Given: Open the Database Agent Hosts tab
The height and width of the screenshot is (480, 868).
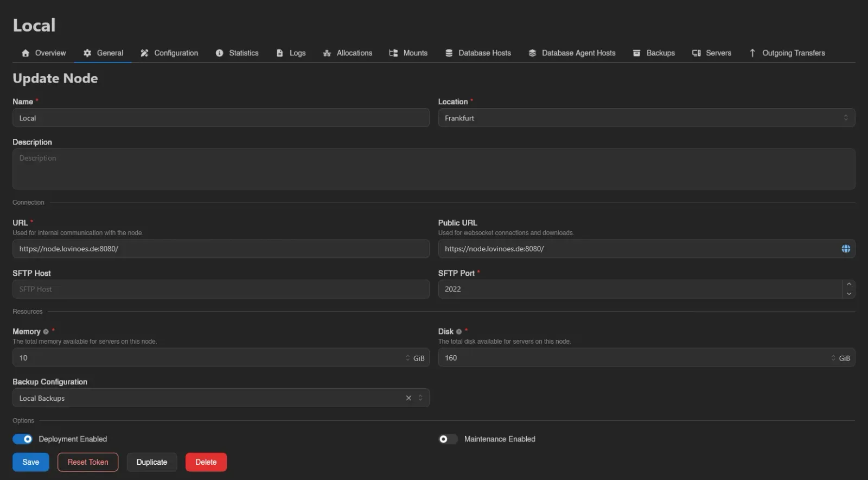Looking at the screenshot, I should click(x=572, y=53).
